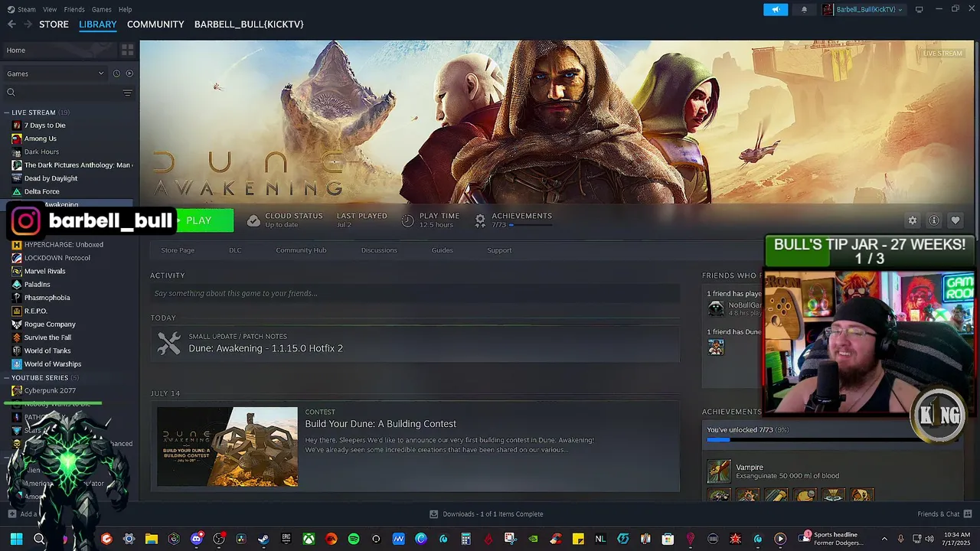Open the Community Hub link
Image resolution: width=980 pixels, height=551 pixels.
[301, 250]
